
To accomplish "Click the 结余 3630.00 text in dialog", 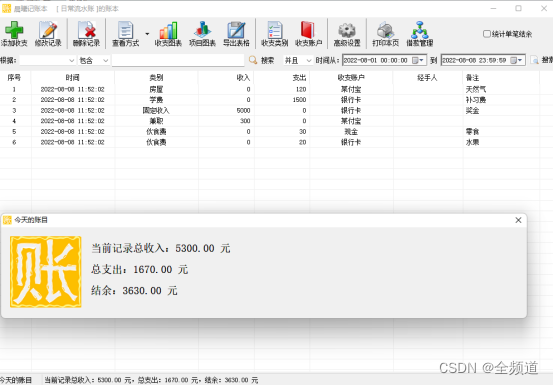I will pos(134,291).
